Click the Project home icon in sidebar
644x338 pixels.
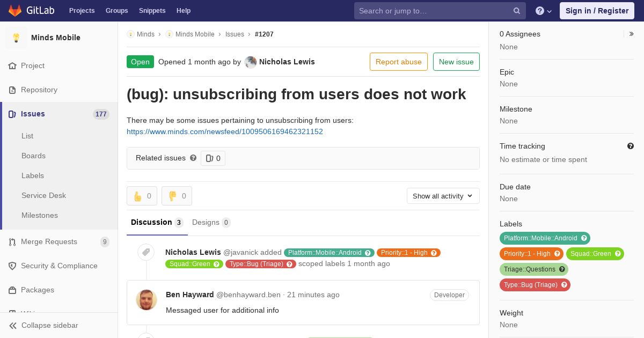pos(12,66)
